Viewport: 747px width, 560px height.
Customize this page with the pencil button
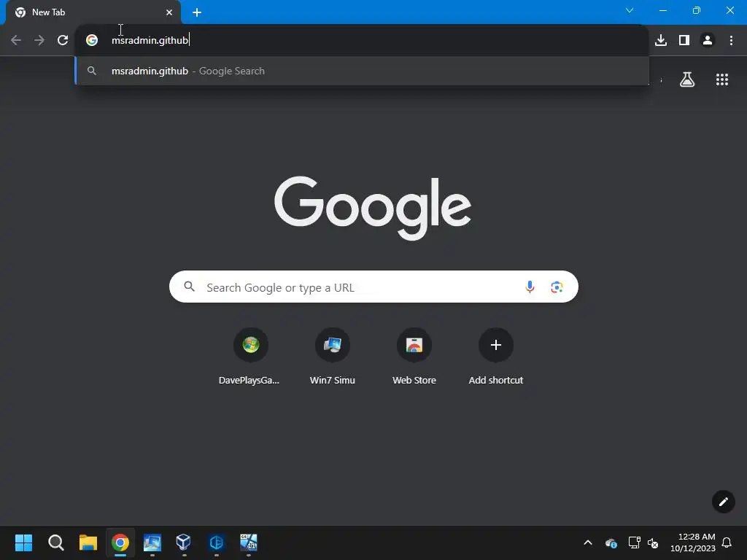[723, 502]
